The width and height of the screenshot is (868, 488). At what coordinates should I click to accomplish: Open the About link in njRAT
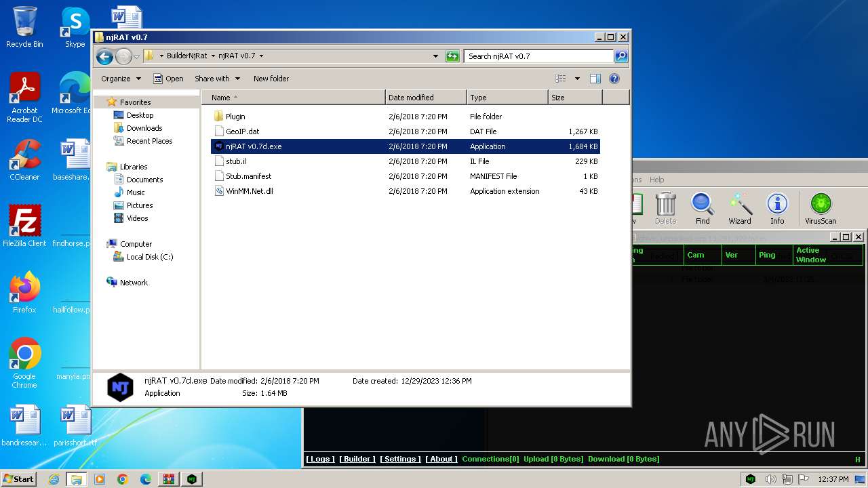441,459
